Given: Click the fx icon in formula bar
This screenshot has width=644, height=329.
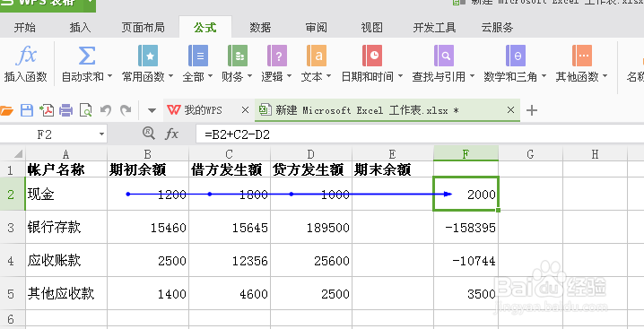Looking at the screenshot, I should click(x=171, y=134).
